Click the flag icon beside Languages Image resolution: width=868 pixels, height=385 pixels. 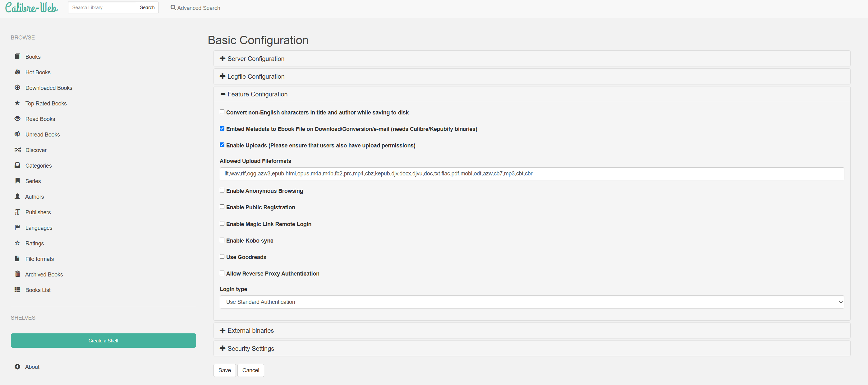(x=17, y=227)
